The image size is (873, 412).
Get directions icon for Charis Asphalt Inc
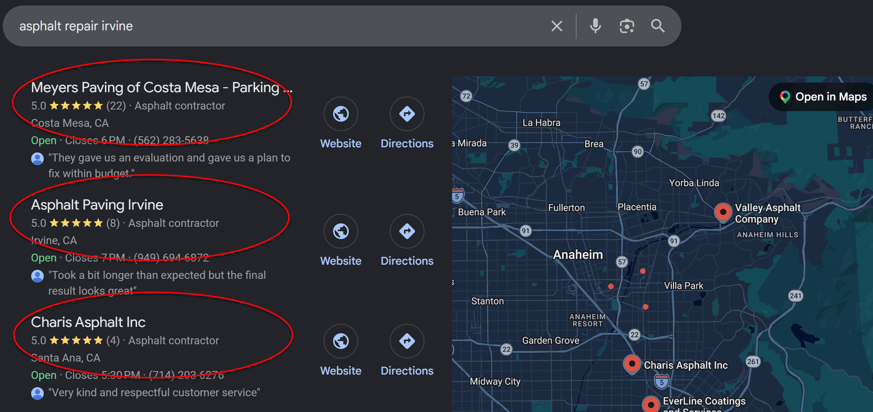[x=407, y=341]
